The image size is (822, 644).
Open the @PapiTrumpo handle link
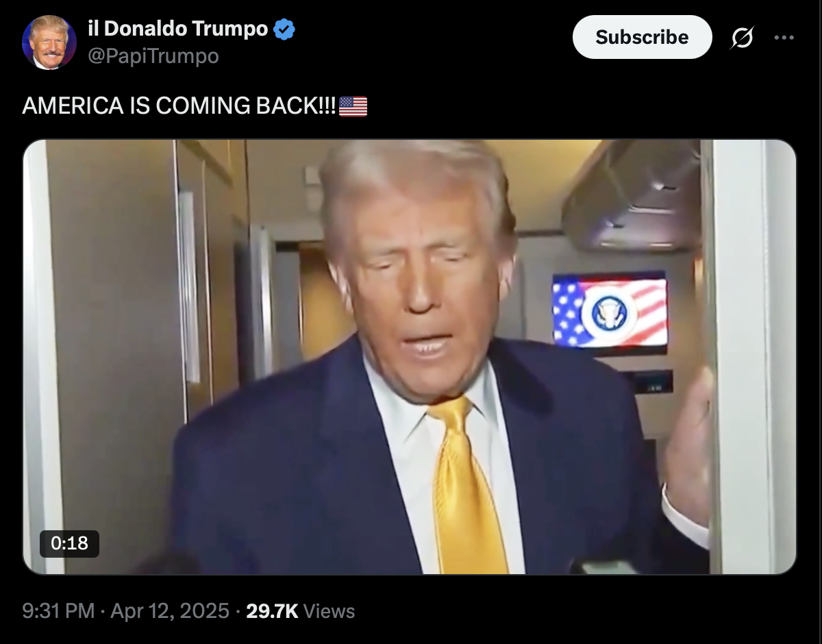click(x=153, y=55)
